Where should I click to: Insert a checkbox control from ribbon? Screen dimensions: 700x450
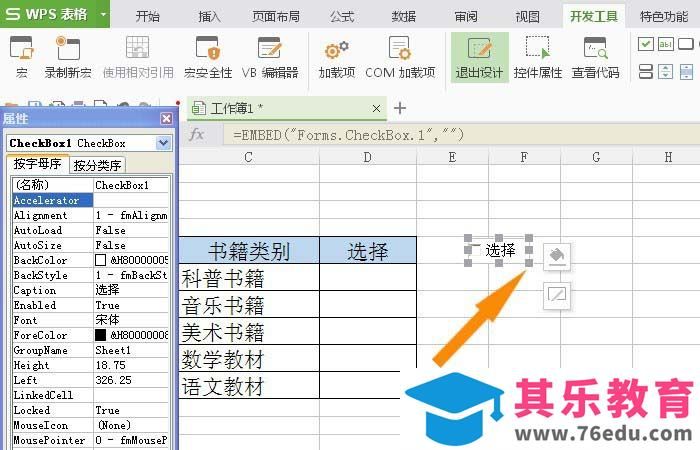click(x=646, y=44)
